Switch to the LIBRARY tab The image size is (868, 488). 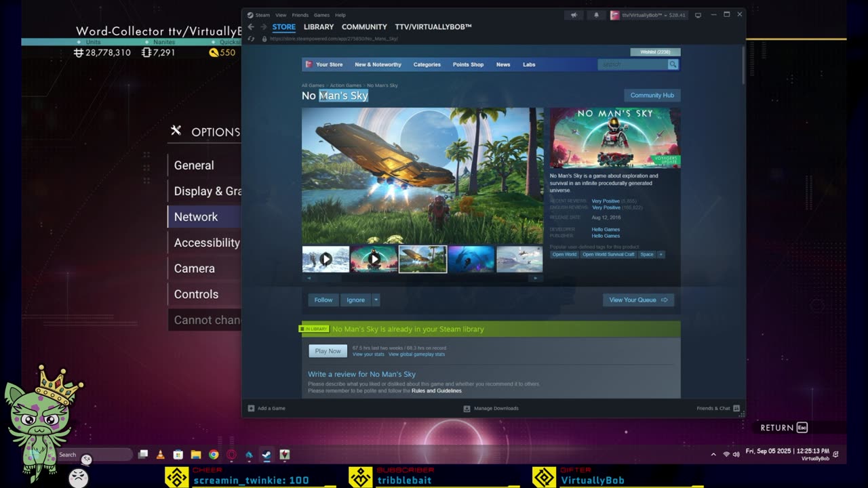[319, 27]
